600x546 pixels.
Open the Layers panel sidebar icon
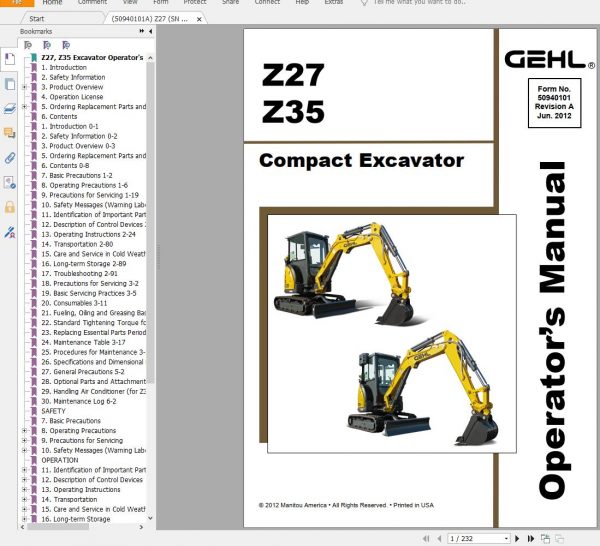pyautogui.click(x=10, y=109)
